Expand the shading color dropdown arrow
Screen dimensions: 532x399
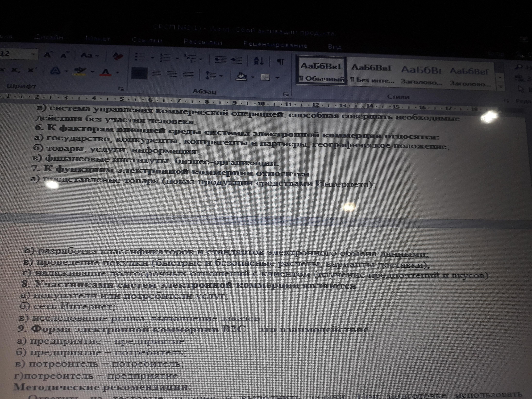(253, 77)
